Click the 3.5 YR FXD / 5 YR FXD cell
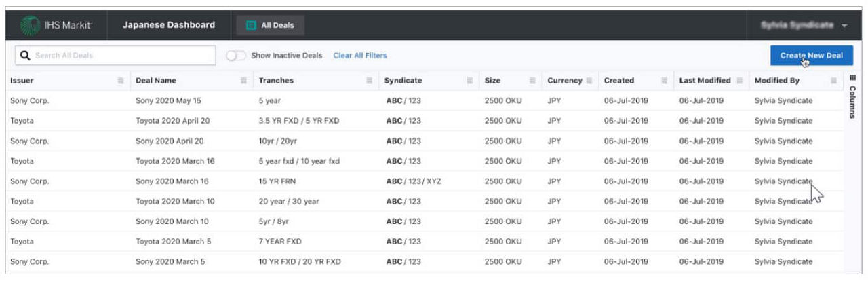The image size is (868, 281). pos(299,121)
